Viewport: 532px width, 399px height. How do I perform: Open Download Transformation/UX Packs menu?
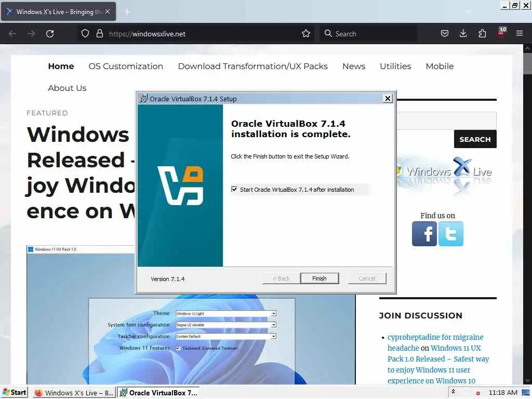pos(253,66)
